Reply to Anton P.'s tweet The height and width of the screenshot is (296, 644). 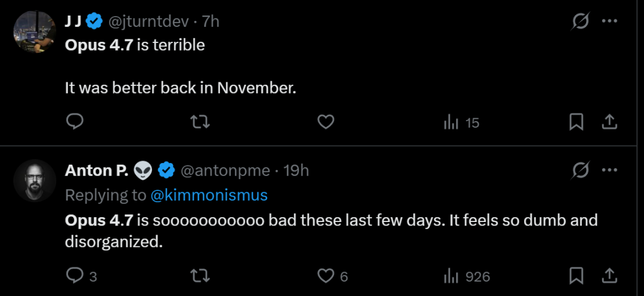point(75,276)
